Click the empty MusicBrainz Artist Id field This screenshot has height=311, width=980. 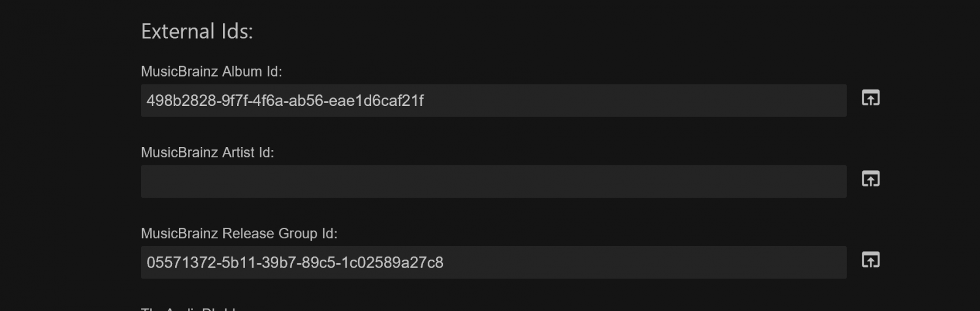(493, 181)
